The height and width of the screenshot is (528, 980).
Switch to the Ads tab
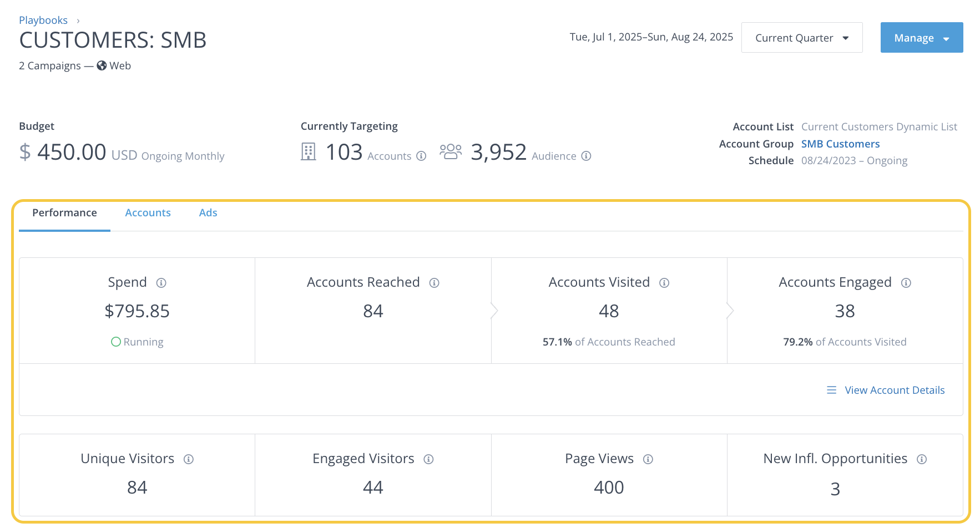click(x=208, y=213)
